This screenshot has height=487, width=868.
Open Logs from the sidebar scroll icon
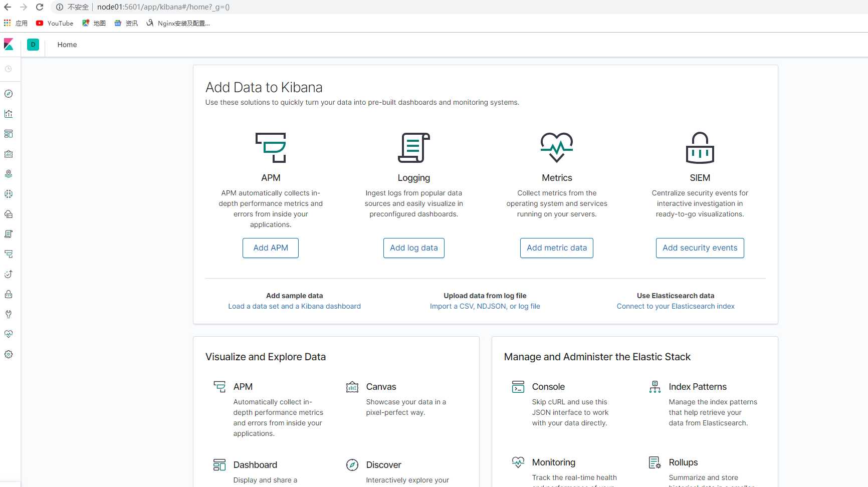(9, 234)
